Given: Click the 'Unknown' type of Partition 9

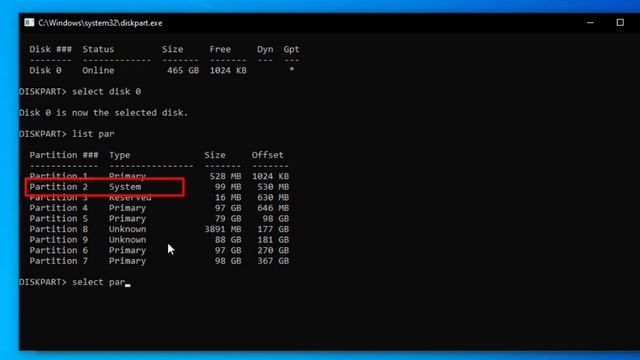Looking at the screenshot, I should (x=127, y=240).
